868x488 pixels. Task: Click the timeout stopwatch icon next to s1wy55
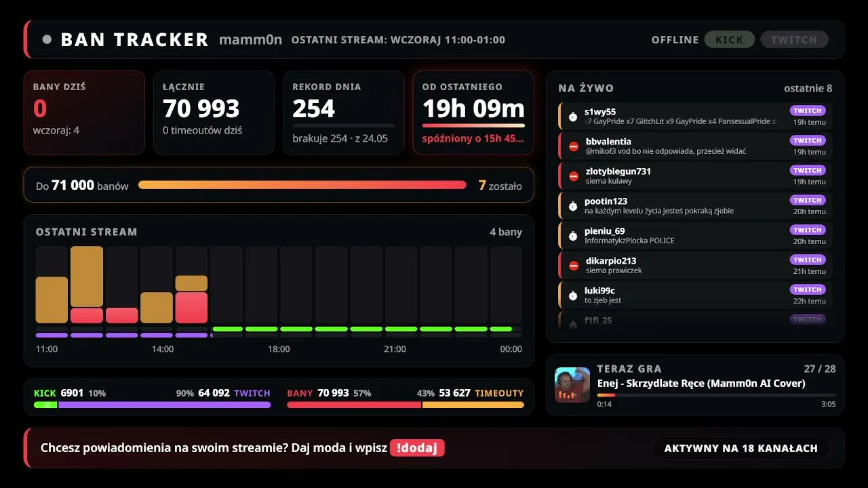tap(573, 117)
